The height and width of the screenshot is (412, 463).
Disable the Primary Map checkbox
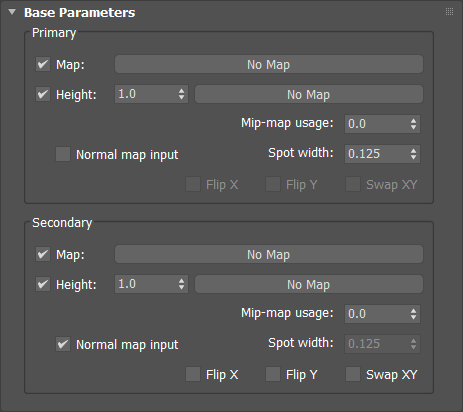pyautogui.click(x=43, y=64)
